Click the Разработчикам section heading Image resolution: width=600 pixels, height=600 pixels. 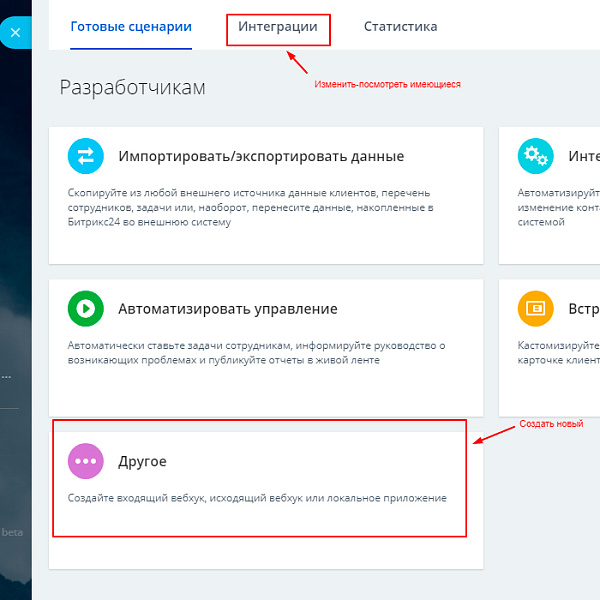tap(132, 87)
